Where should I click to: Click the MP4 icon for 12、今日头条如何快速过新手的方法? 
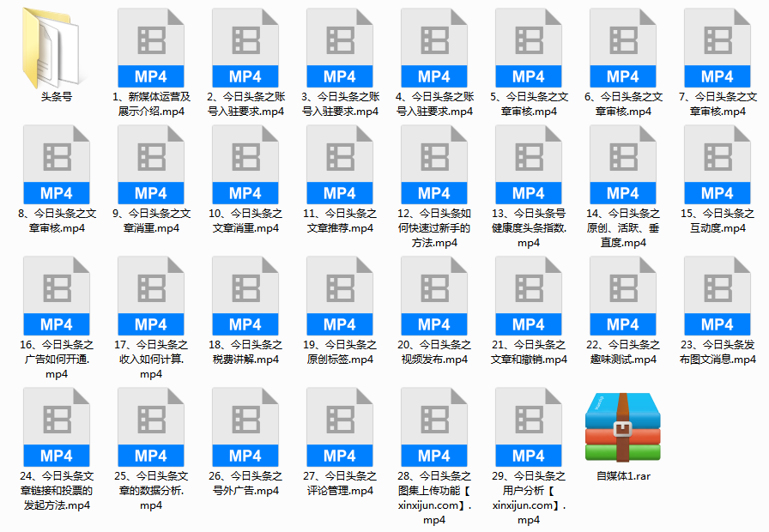click(x=433, y=165)
